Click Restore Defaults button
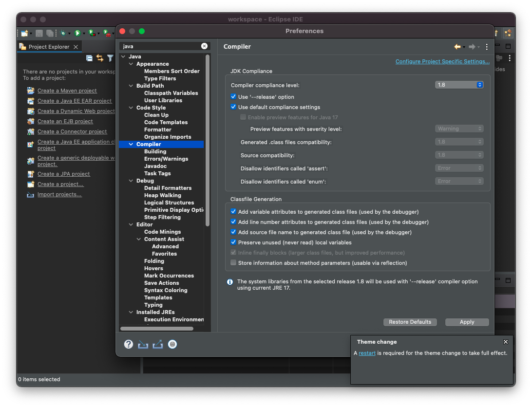532x407 pixels. point(410,322)
